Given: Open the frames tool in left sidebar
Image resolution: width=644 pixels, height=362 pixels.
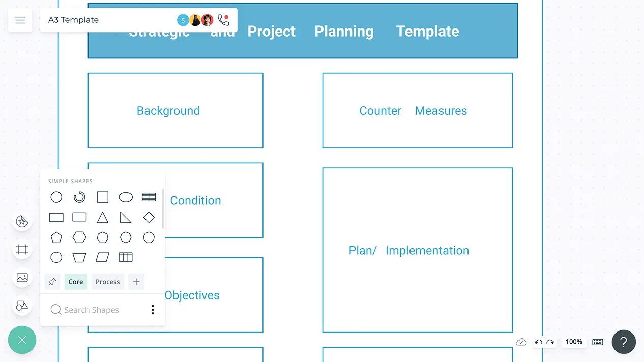Looking at the screenshot, I should click(22, 250).
